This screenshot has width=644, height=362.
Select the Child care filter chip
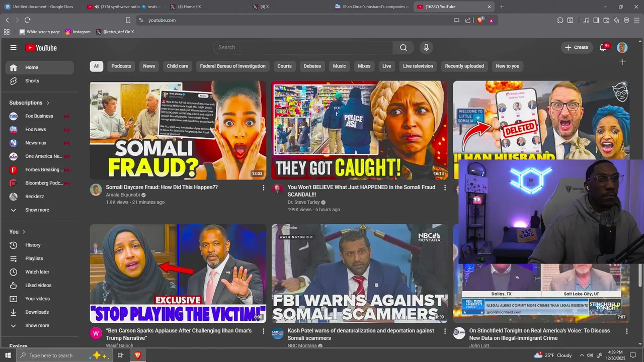pyautogui.click(x=178, y=66)
